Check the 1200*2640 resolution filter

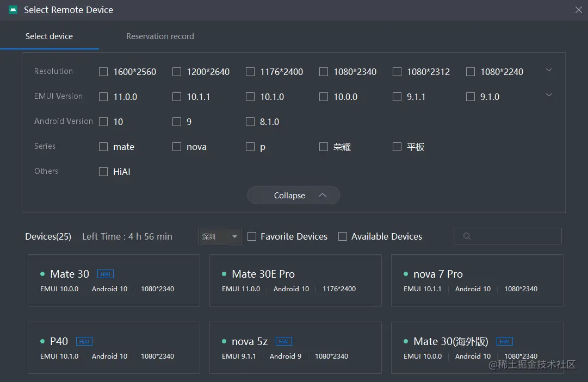click(x=177, y=72)
